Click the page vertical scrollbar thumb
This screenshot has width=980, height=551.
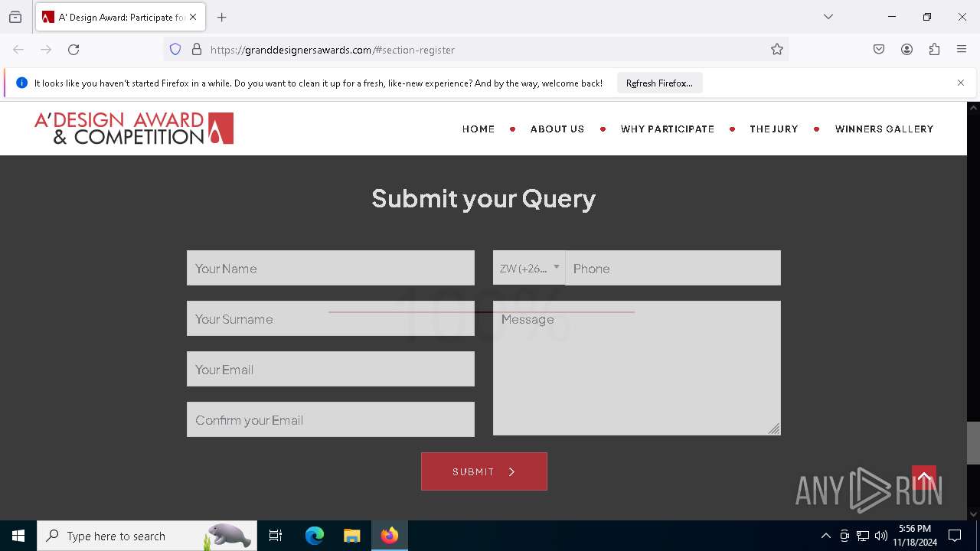pos(973,443)
